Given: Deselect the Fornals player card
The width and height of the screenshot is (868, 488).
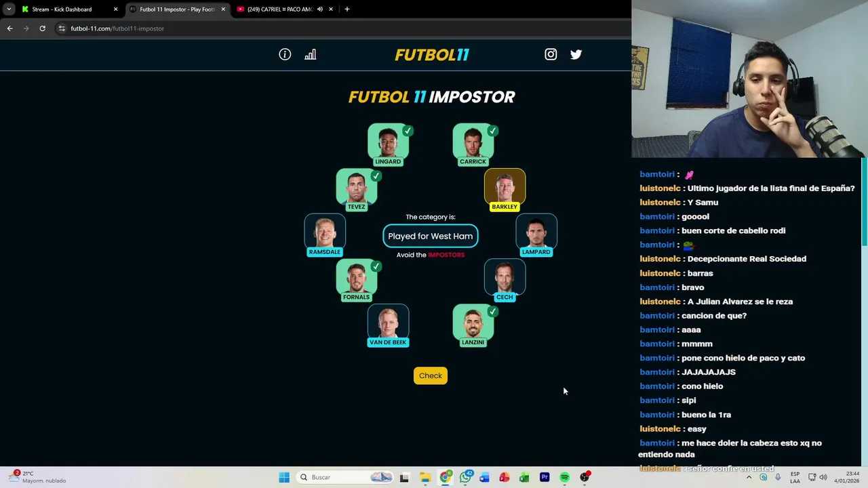Looking at the screenshot, I should click(x=356, y=281).
